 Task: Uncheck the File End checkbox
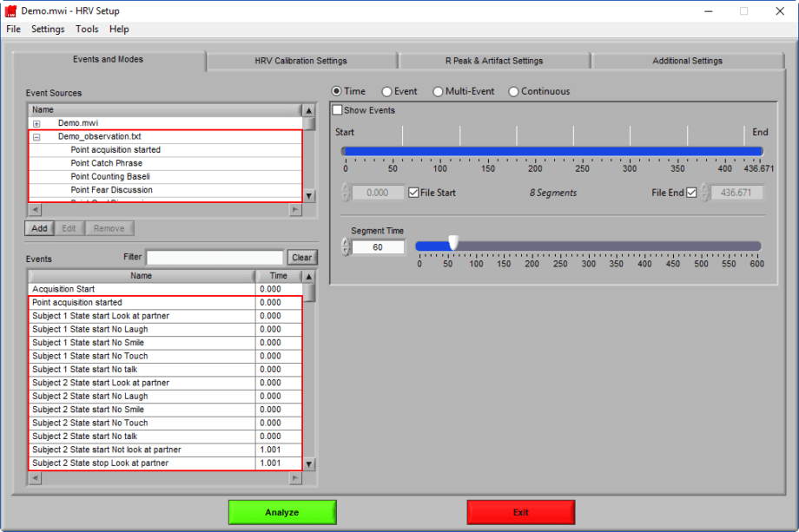[691, 193]
